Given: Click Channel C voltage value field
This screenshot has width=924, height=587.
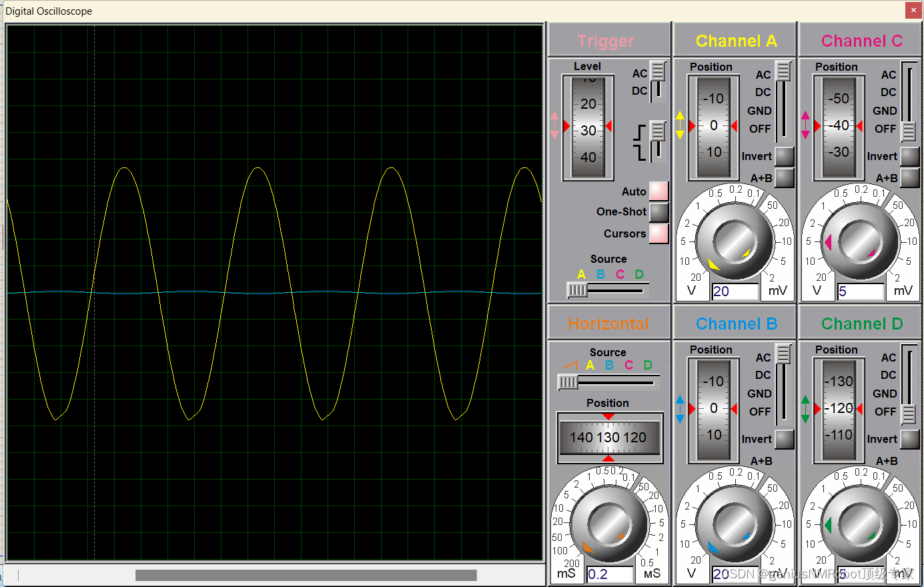Looking at the screenshot, I should pyautogui.click(x=861, y=291).
